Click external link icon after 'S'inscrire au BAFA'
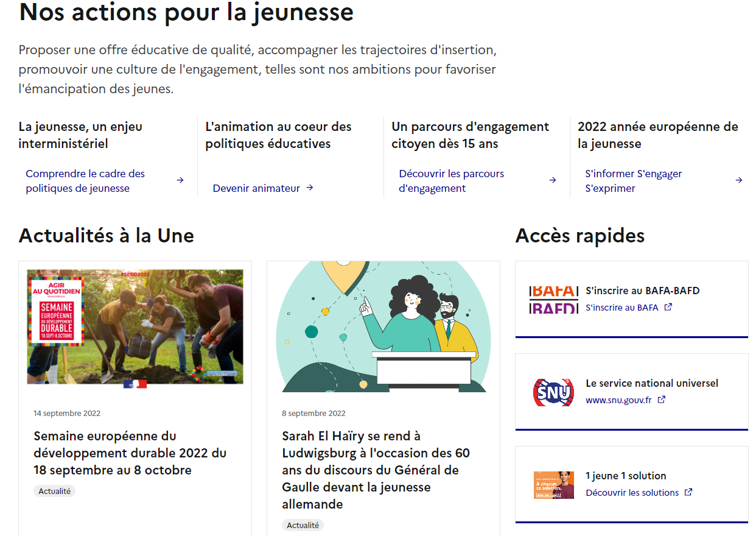Screen dimensions: 756x536 click(x=668, y=307)
